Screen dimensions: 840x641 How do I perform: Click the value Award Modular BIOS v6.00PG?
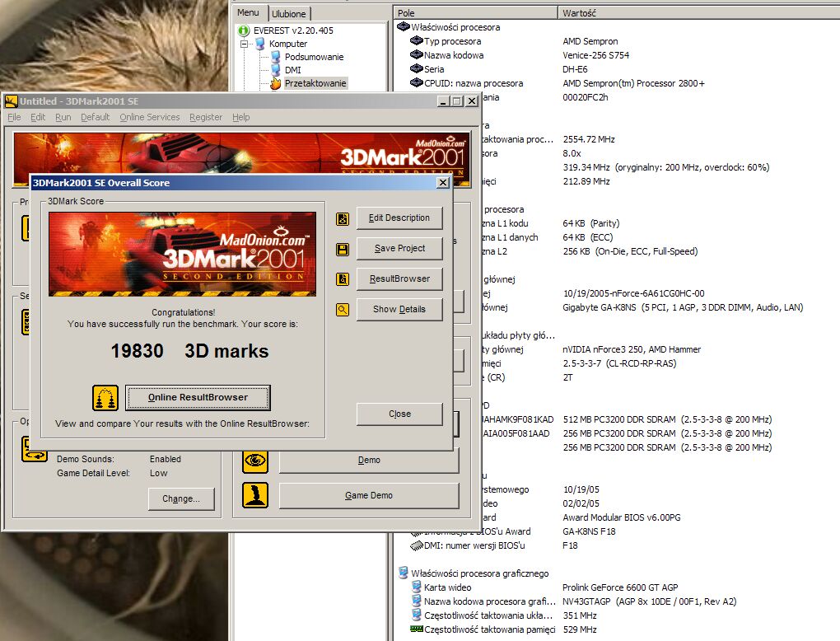coord(622,517)
